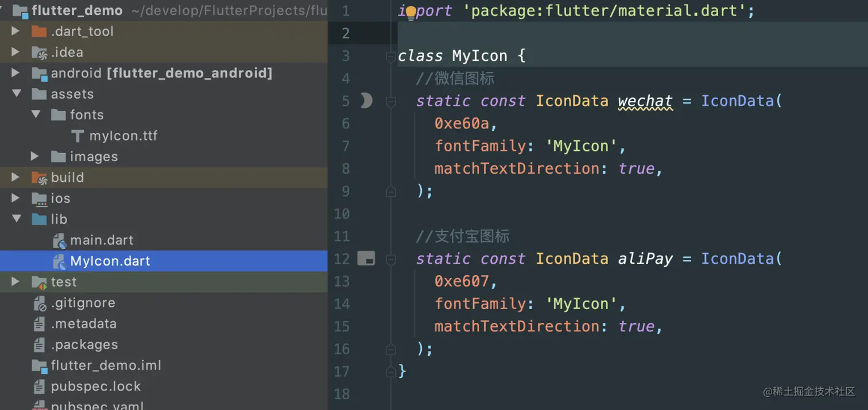Click the build folder icon
868x410 pixels.
[40, 178]
